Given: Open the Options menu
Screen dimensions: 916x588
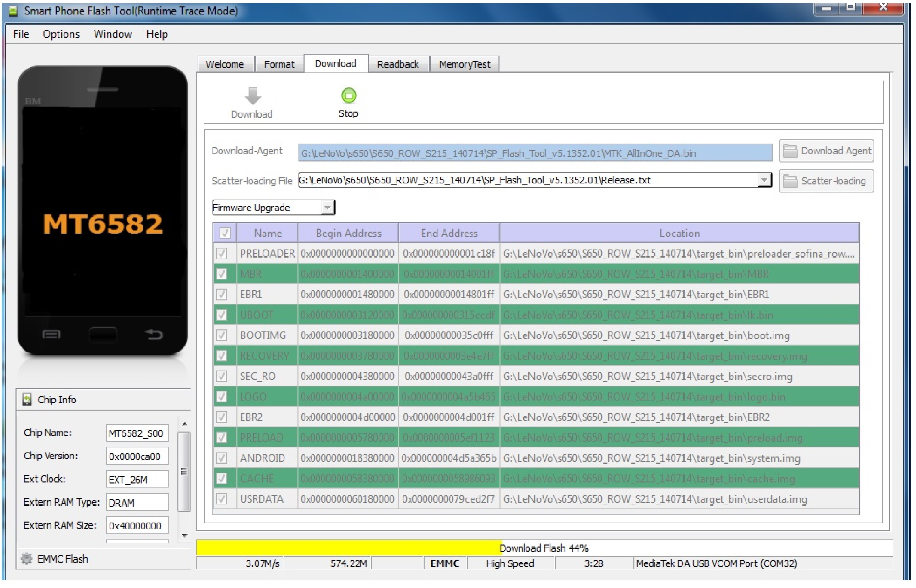Looking at the screenshot, I should click(x=61, y=34).
